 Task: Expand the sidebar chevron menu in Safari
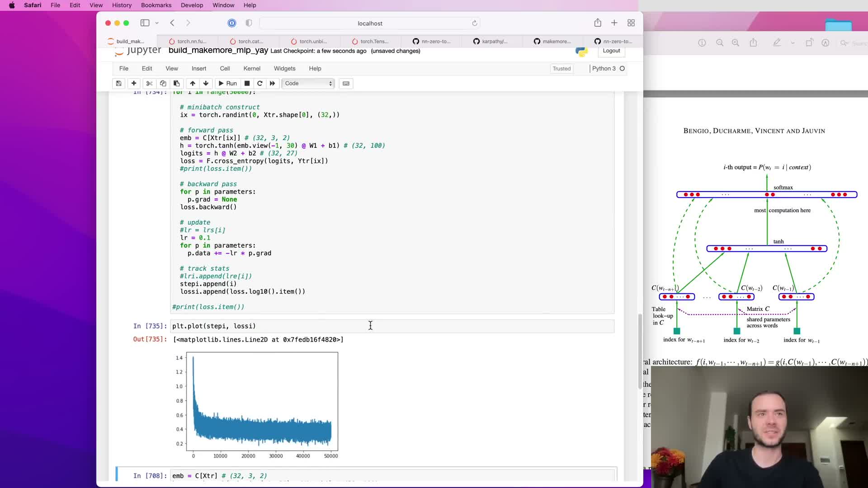[157, 23]
